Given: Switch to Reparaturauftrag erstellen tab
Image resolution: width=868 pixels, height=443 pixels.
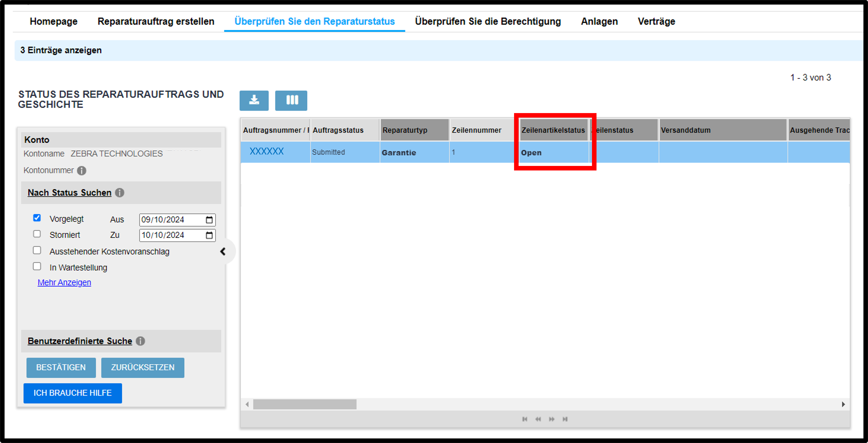Looking at the screenshot, I should click(x=156, y=21).
